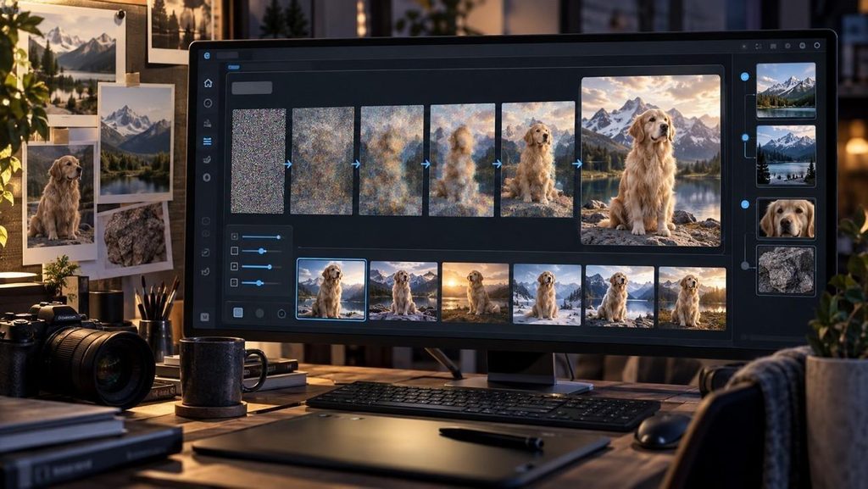Click the fourth slider's knob
This screenshot has width=868, height=489.
coord(259,283)
